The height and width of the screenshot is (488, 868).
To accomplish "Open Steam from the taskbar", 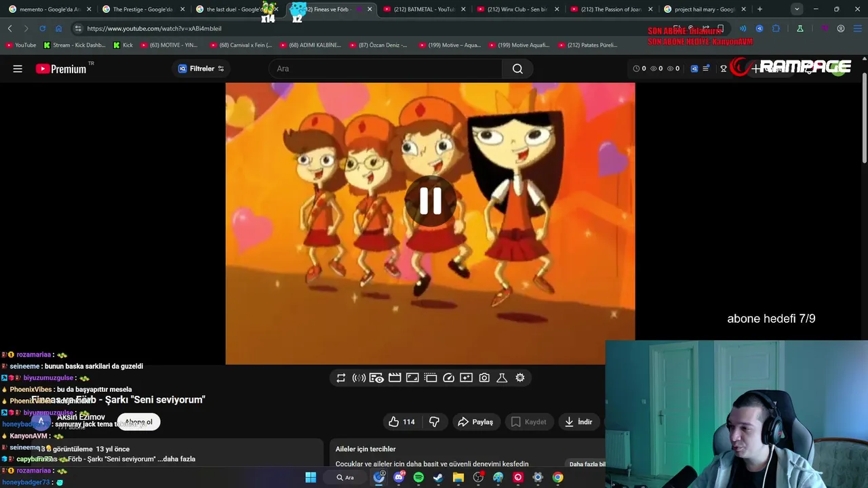I will [438, 477].
